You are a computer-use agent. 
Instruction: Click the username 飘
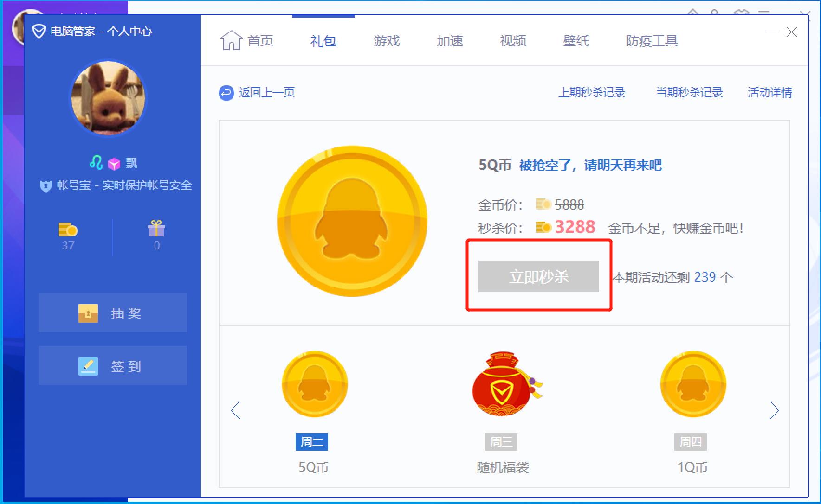[x=131, y=163]
